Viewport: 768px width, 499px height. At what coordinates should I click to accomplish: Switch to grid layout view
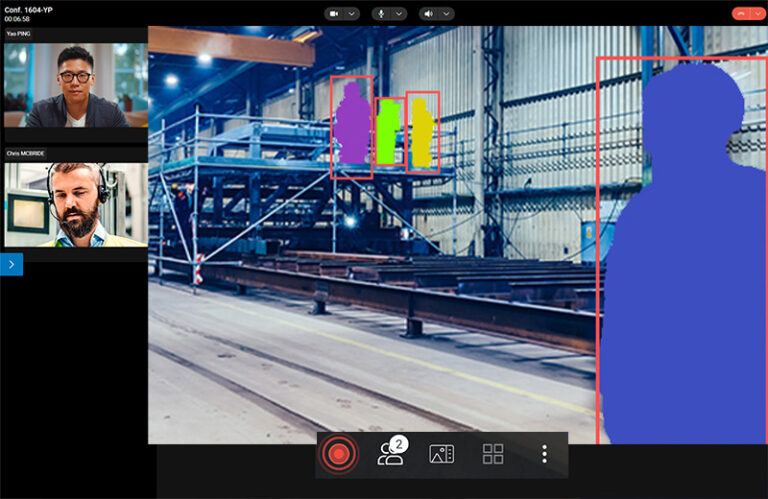[x=493, y=454]
